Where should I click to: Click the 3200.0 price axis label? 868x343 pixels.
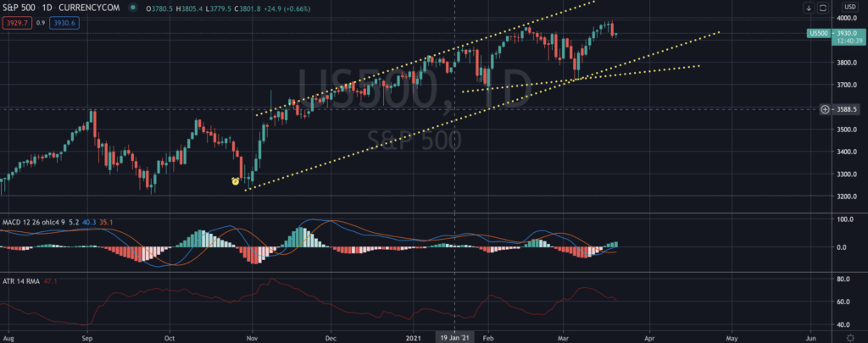[847, 196]
